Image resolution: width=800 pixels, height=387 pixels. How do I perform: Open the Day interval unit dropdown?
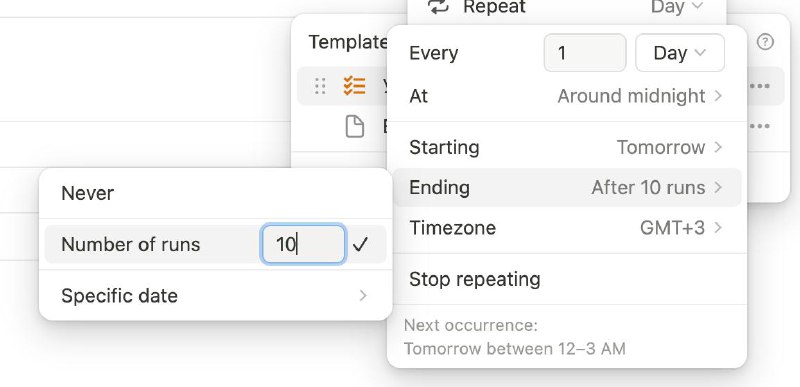pos(680,53)
